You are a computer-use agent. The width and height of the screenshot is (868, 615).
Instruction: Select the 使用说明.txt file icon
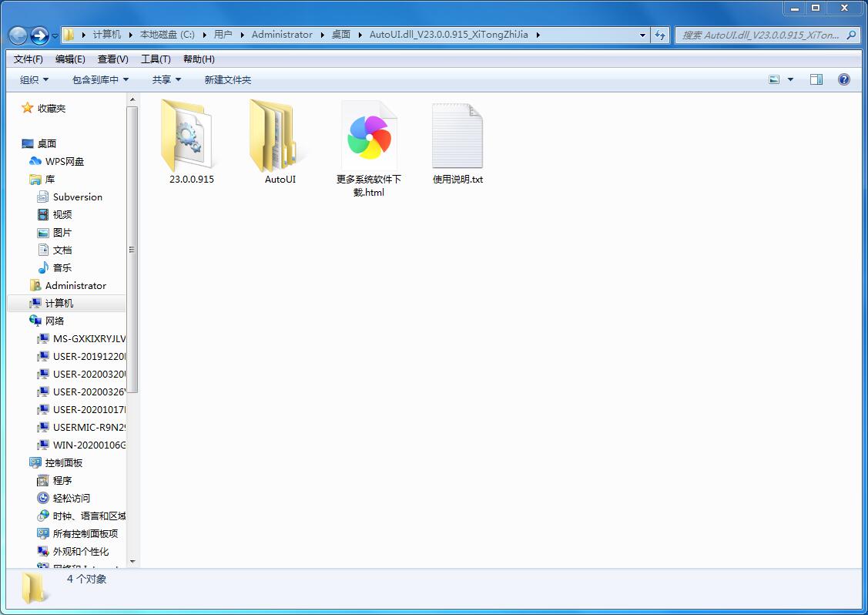click(457, 136)
